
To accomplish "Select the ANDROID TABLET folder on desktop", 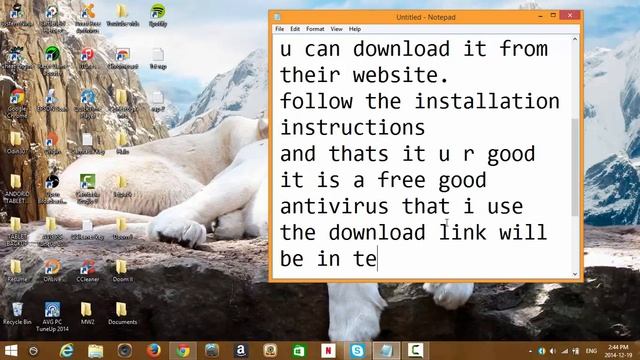I will pyautogui.click(x=17, y=189).
